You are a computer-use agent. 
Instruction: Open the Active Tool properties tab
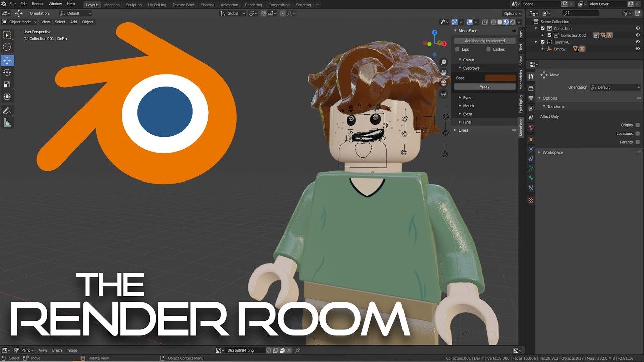click(x=531, y=76)
